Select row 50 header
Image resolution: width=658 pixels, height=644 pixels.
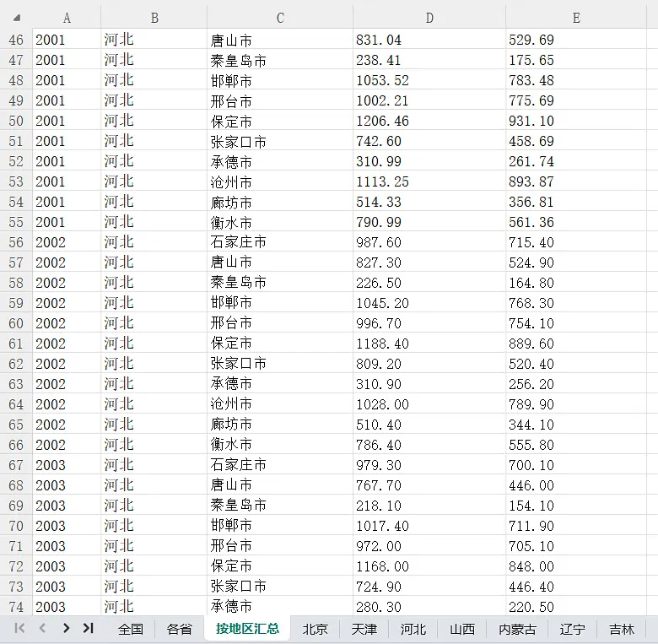(x=16, y=121)
